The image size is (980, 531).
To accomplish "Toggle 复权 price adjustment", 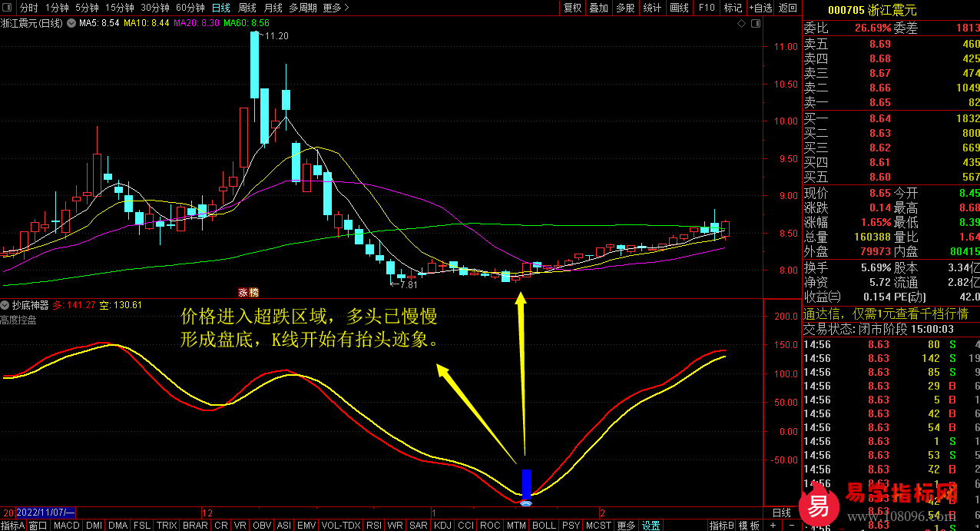I will 572,8.
